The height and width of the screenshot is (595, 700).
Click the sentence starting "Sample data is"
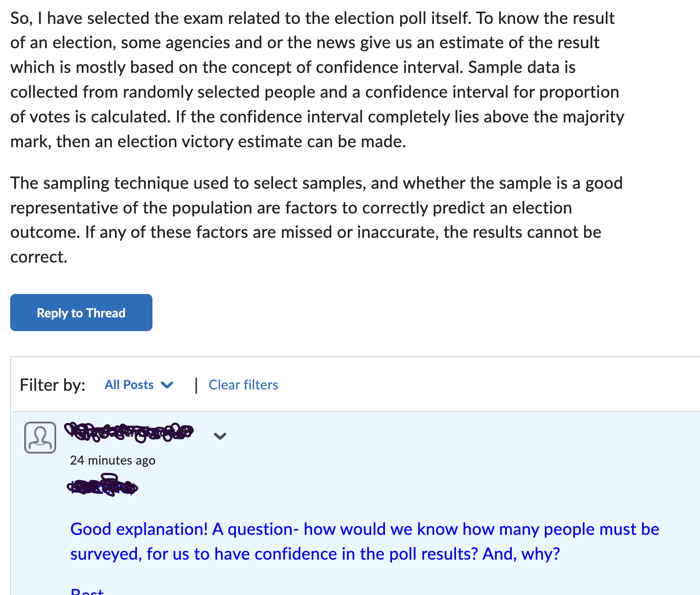pos(521,67)
